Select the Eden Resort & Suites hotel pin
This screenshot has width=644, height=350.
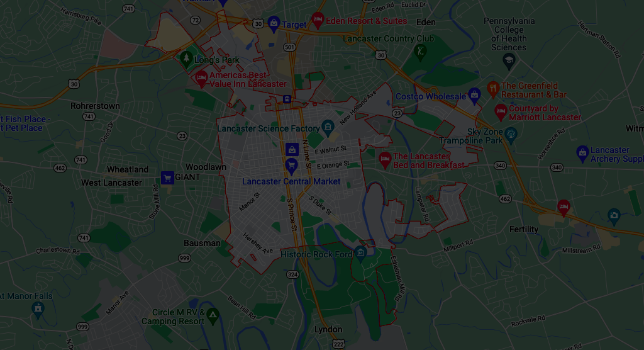317,20
